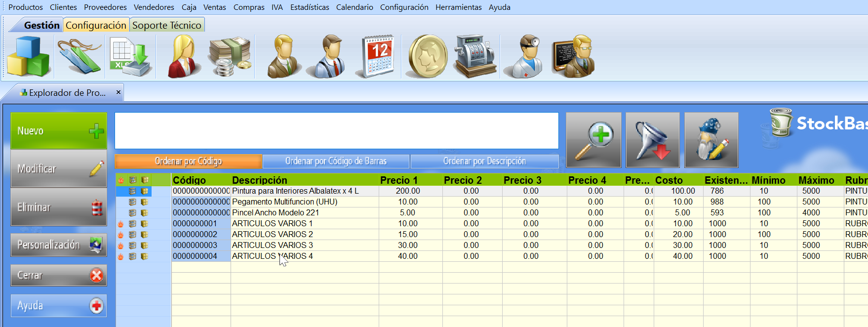
Task: Switch to the Configuración ribbon tab
Action: point(96,25)
